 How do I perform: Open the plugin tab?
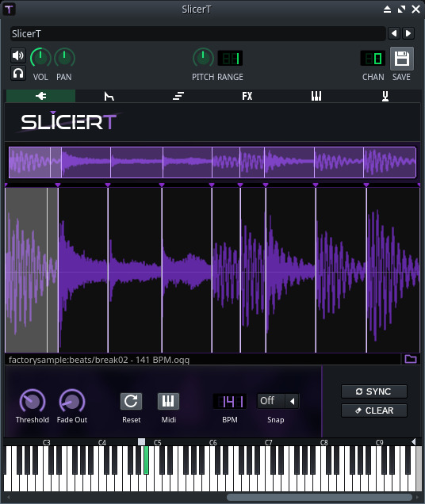[41, 96]
